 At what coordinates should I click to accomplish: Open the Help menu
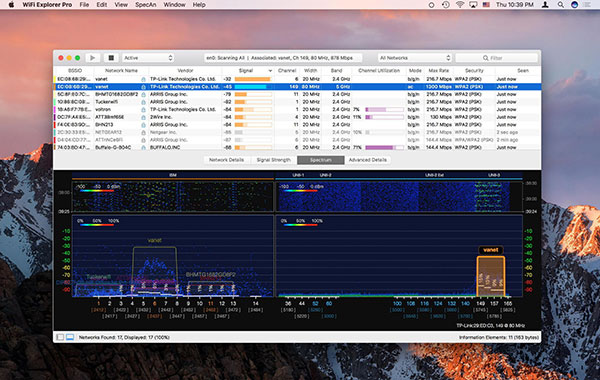point(199,5)
